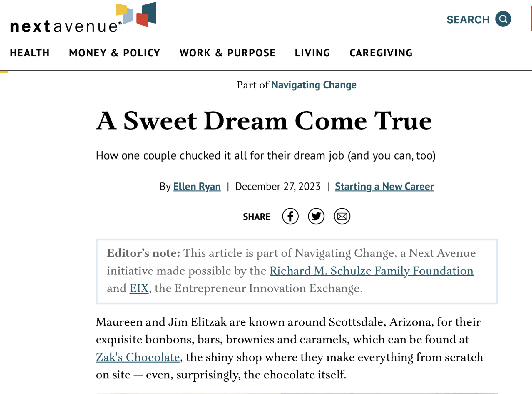Open the Living section
The width and height of the screenshot is (532, 394).
(312, 53)
